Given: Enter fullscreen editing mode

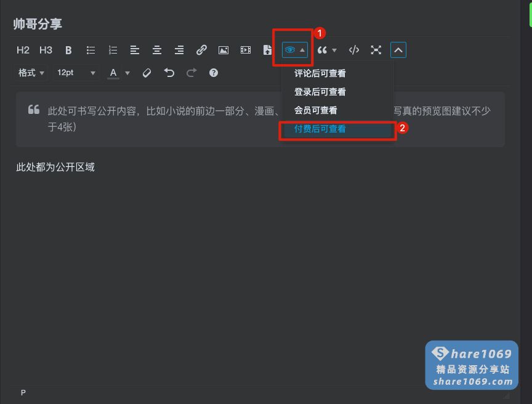Looking at the screenshot, I should [376, 50].
